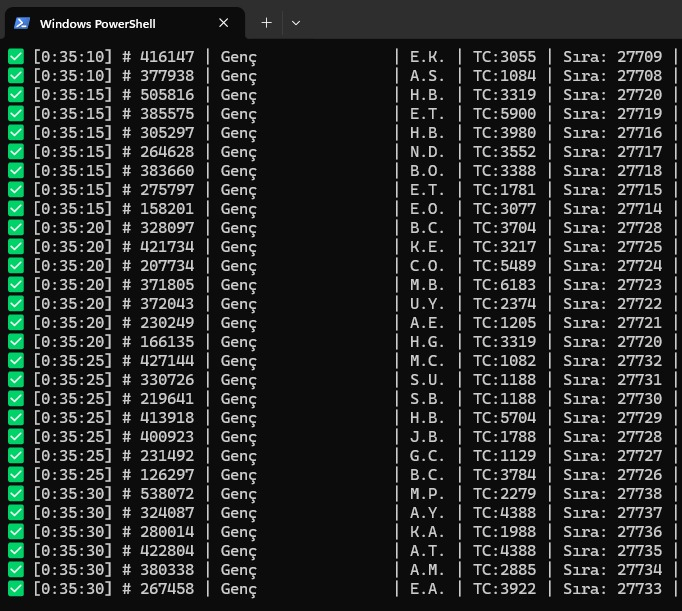The image size is (682, 611).
Task: Click the ID number 538072
Action: tap(167, 494)
